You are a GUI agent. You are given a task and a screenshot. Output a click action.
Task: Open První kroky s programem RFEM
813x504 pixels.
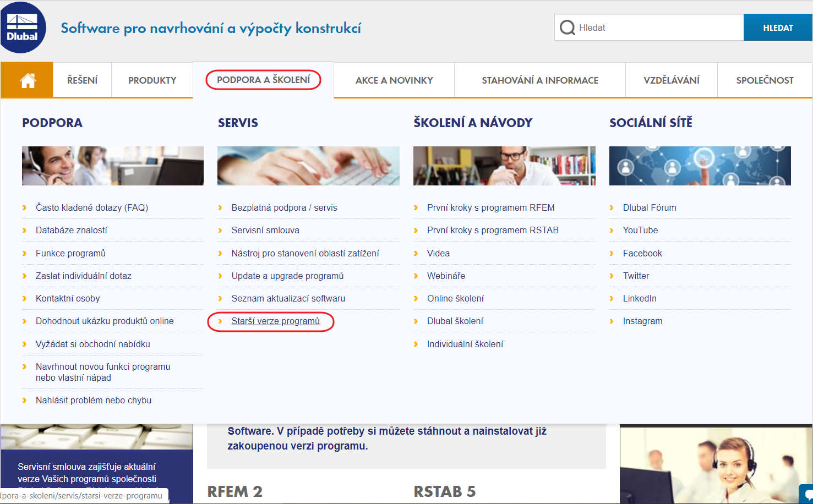tap(491, 207)
